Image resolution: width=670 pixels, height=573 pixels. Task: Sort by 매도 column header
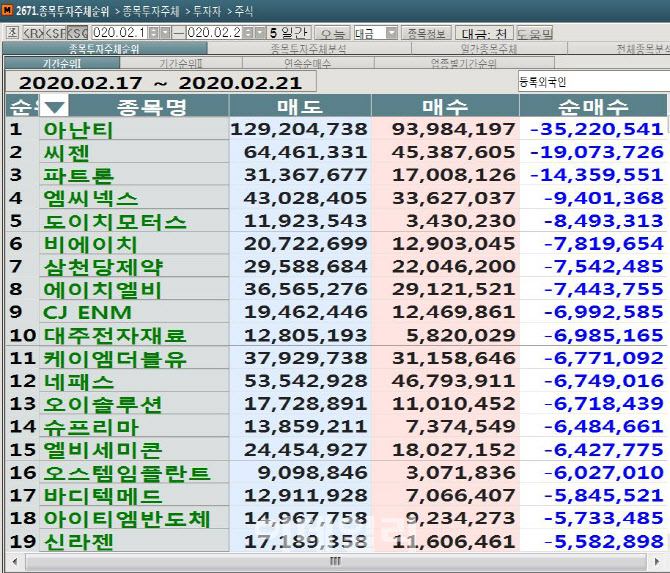(x=300, y=106)
